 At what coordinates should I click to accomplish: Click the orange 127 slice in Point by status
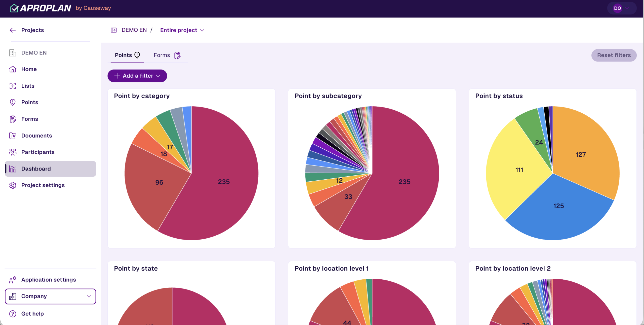pyautogui.click(x=581, y=154)
